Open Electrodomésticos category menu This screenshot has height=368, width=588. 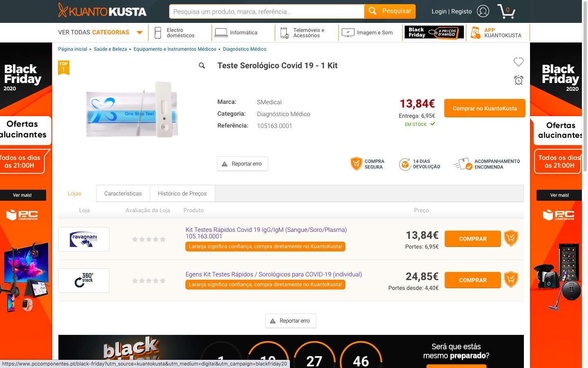click(180, 33)
